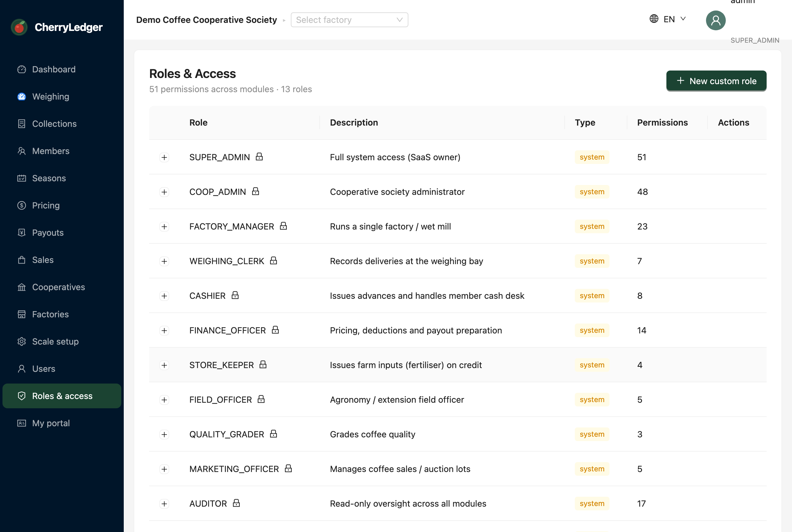792x532 pixels.
Task: Open the user avatar menu
Action: (x=716, y=20)
